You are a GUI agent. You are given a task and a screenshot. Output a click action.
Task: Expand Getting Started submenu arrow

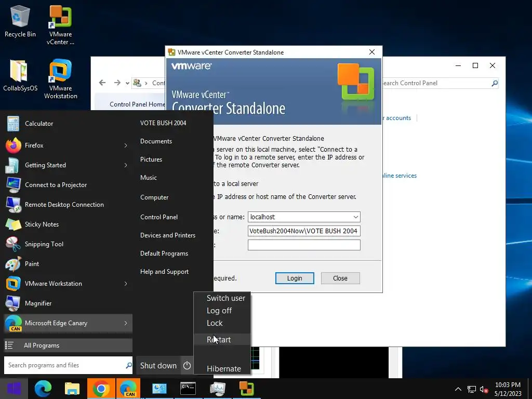click(126, 165)
